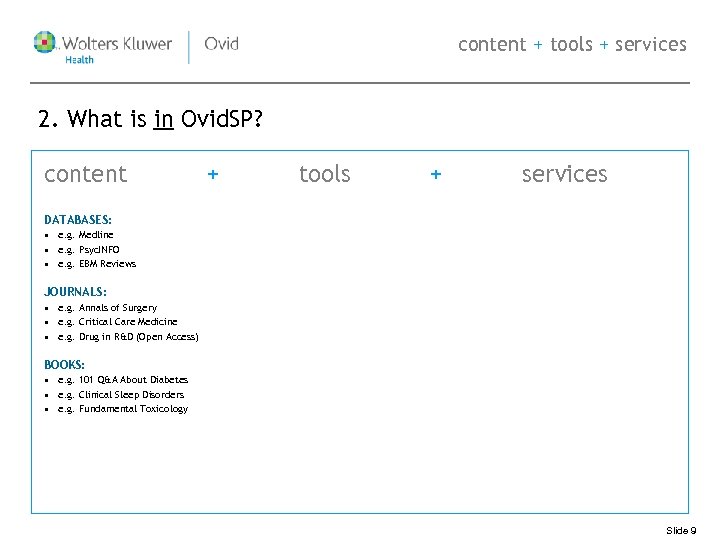Click the header tagline content + tools + services
Viewport: 720px width, 540px height.
click(572, 45)
